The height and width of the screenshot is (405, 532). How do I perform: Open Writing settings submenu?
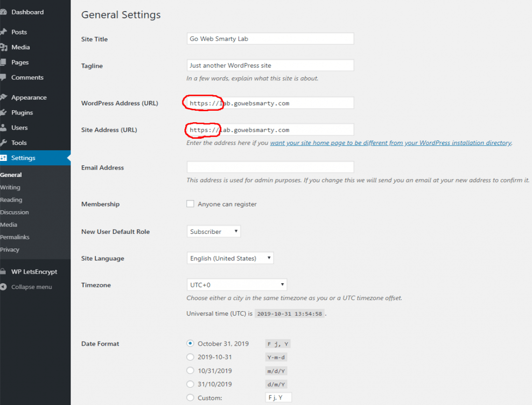click(10, 188)
